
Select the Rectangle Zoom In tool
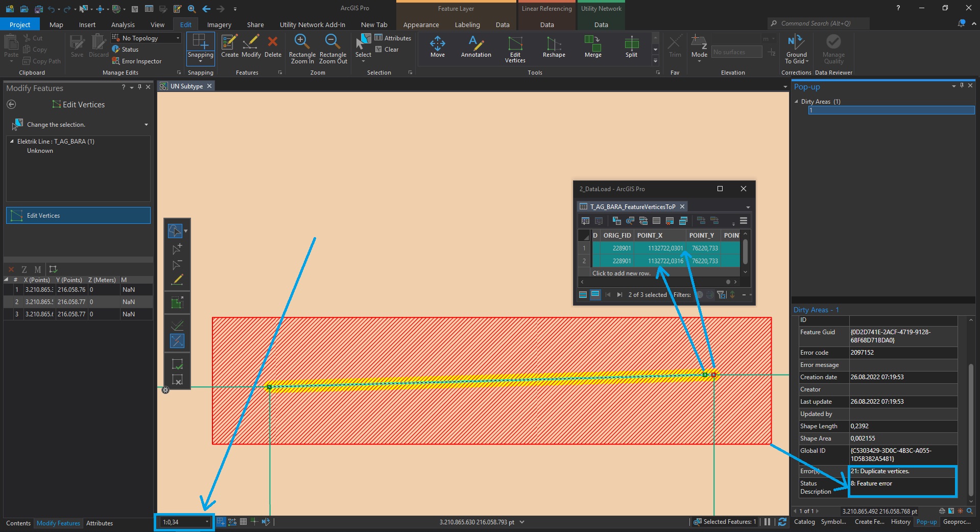coord(302,49)
